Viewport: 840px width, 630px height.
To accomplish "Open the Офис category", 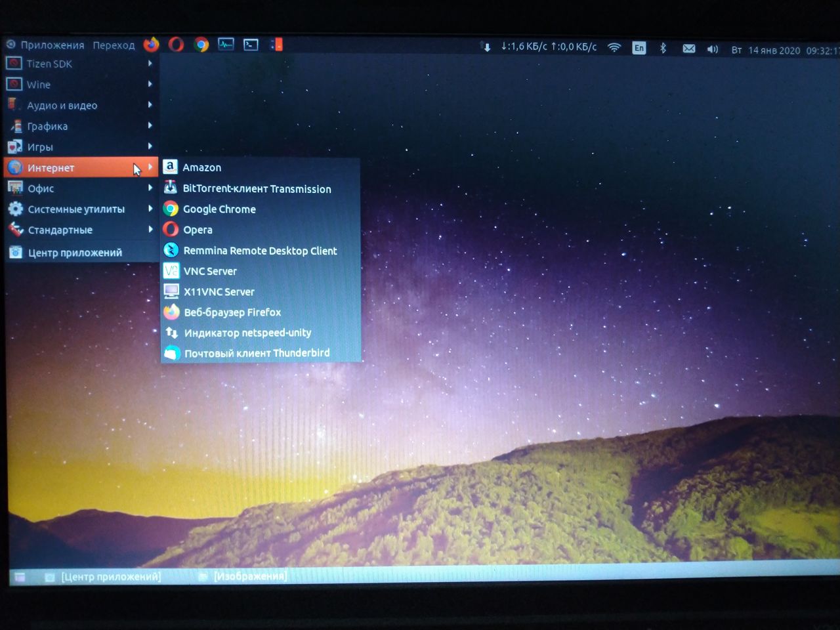I will click(81, 188).
